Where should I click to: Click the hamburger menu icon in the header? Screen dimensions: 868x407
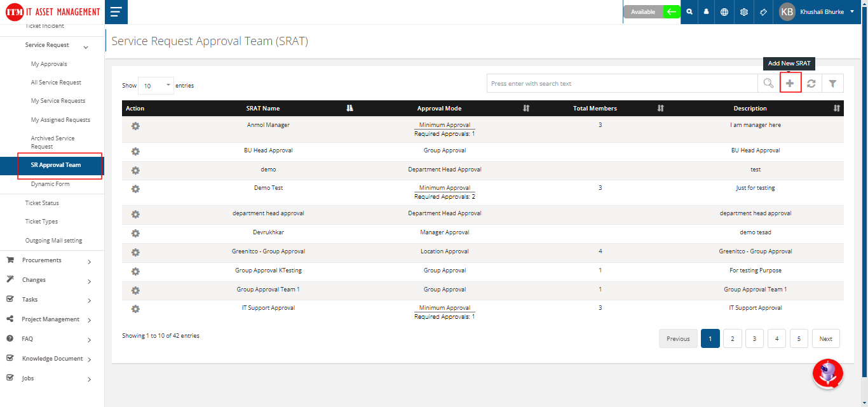coord(116,12)
